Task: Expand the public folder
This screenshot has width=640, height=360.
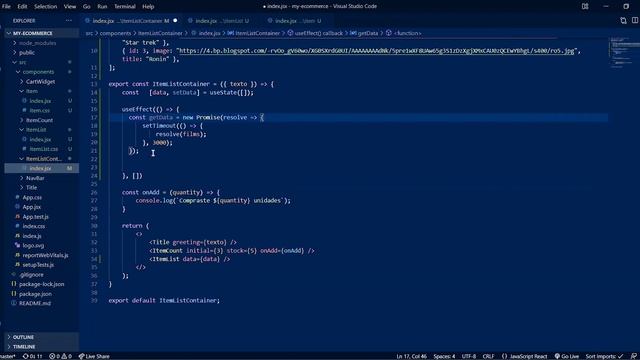Action: [x=27, y=53]
